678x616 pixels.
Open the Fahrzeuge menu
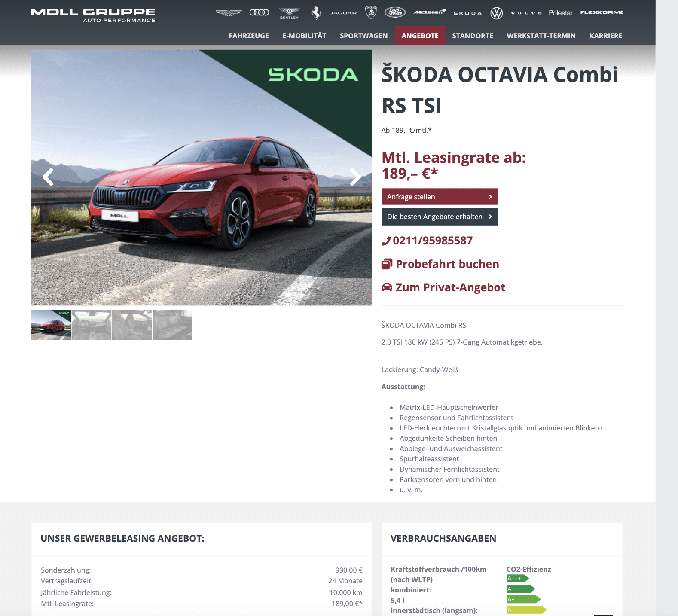[249, 36]
